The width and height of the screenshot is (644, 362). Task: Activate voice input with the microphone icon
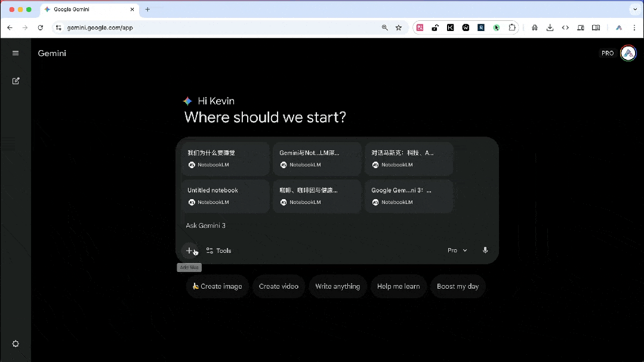coord(485,250)
